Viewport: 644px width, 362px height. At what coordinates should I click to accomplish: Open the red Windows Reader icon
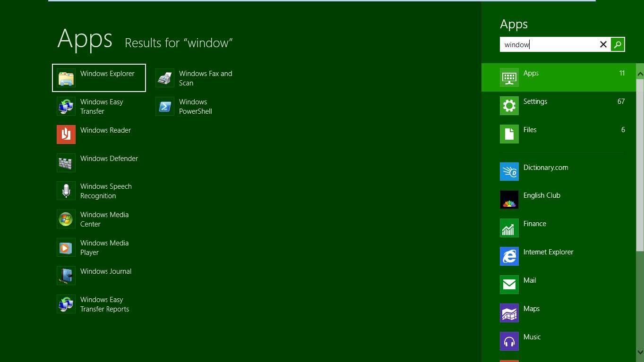(66, 135)
